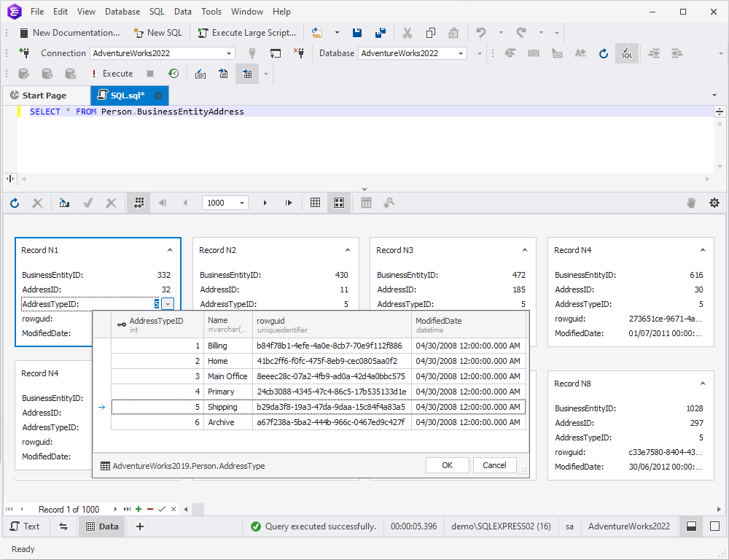Refresh the data grid results
Screen dimensions: 729x560
(x=15, y=203)
